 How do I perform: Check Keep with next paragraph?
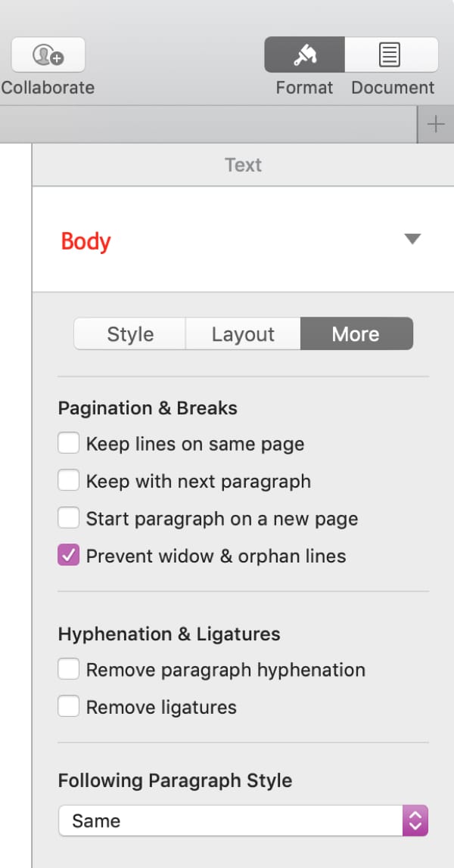tap(69, 481)
